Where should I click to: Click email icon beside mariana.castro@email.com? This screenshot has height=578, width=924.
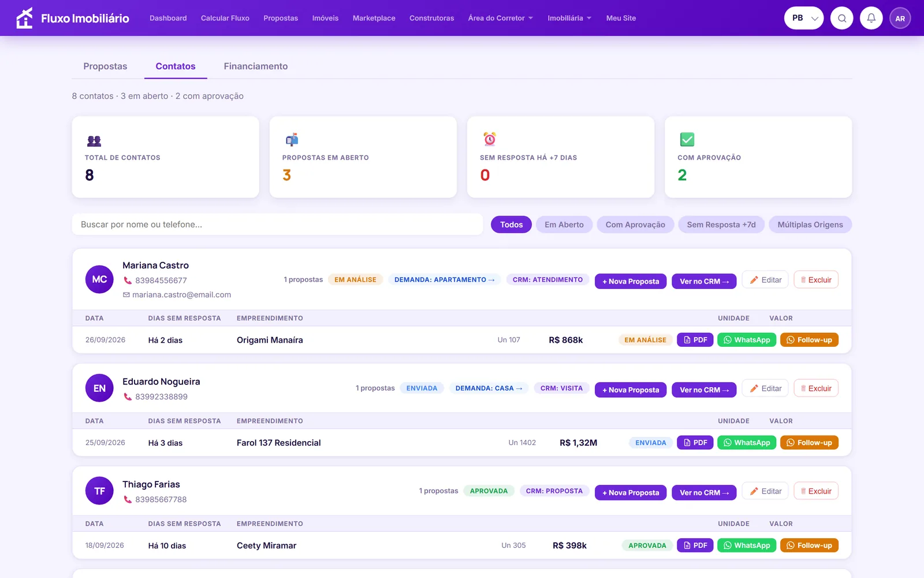(x=126, y=295)
